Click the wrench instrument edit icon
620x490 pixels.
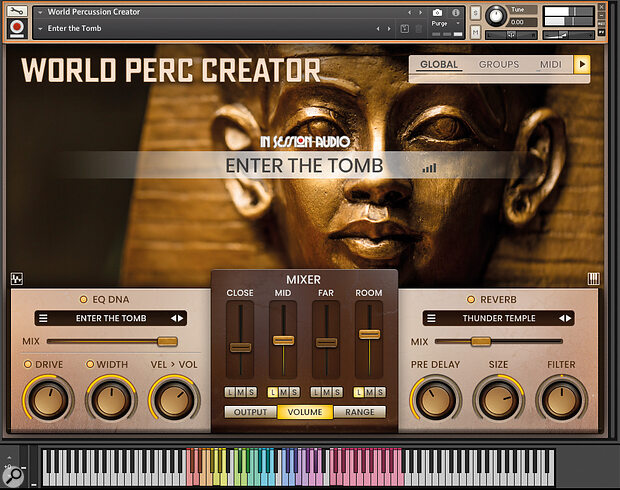click(x=17, y=11)
